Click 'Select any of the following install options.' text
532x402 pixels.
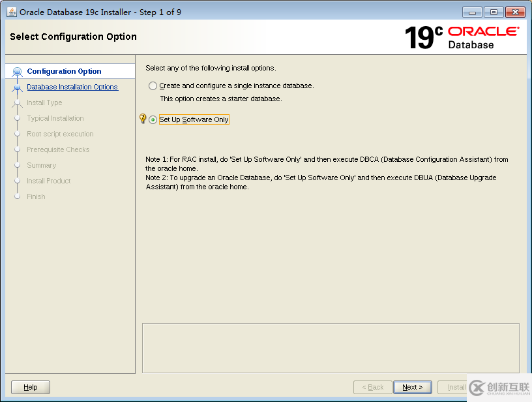point(211,68)
